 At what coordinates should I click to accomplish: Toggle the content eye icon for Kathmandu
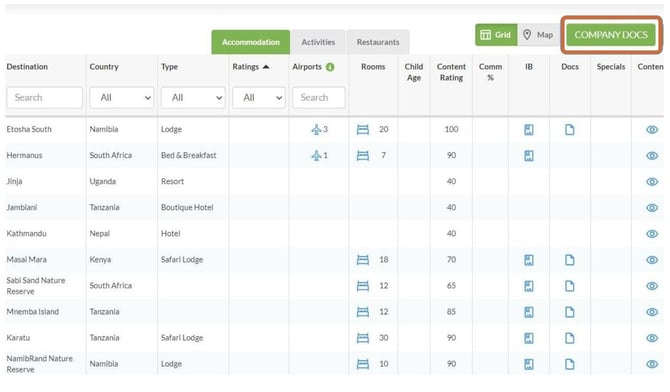pos(652,234)
